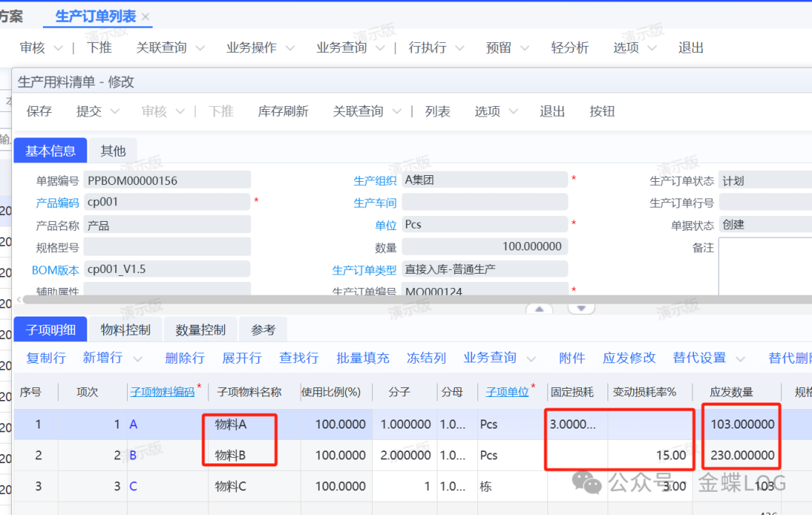
Task: Click the 删除行 button
Action: pos(184,358)
